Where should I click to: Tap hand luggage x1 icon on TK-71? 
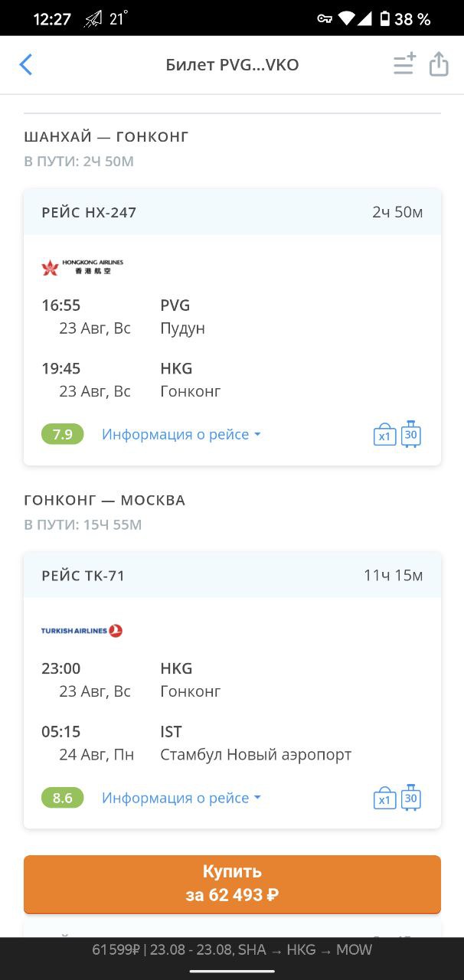click(384, 799)
